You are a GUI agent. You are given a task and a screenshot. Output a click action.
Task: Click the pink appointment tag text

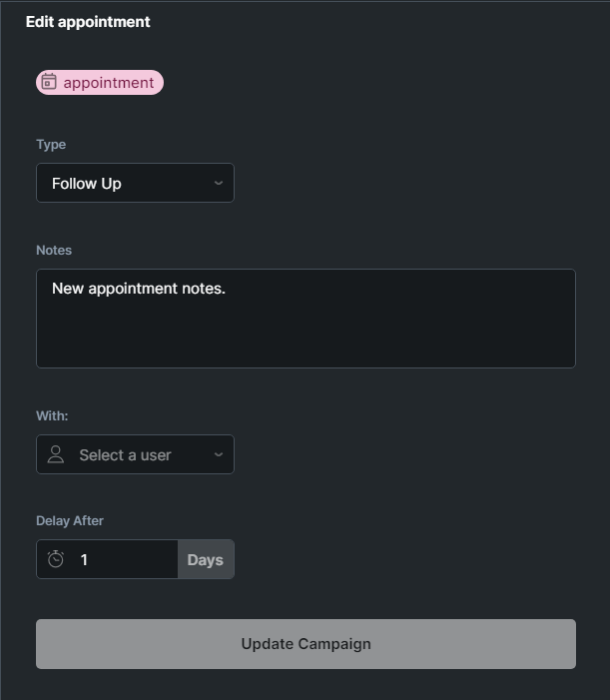click(x=109, y=83)
